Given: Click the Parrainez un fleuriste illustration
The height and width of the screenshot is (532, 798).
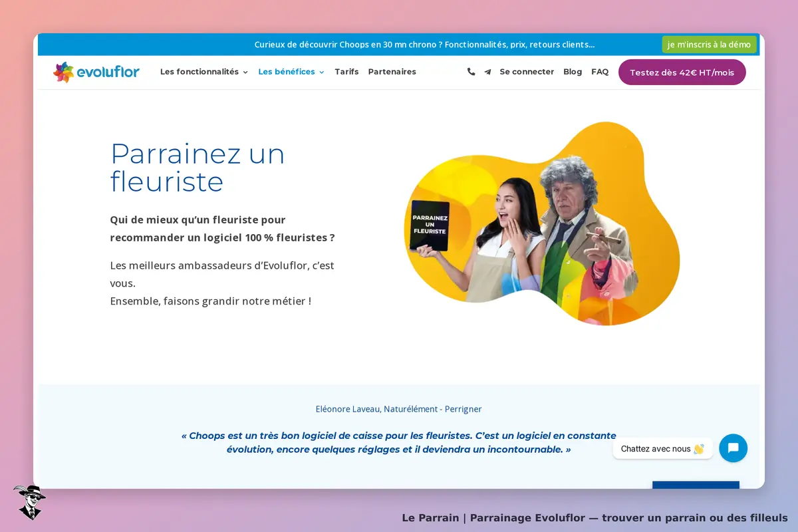Looking at the screenshot, I should pos(542,224).
